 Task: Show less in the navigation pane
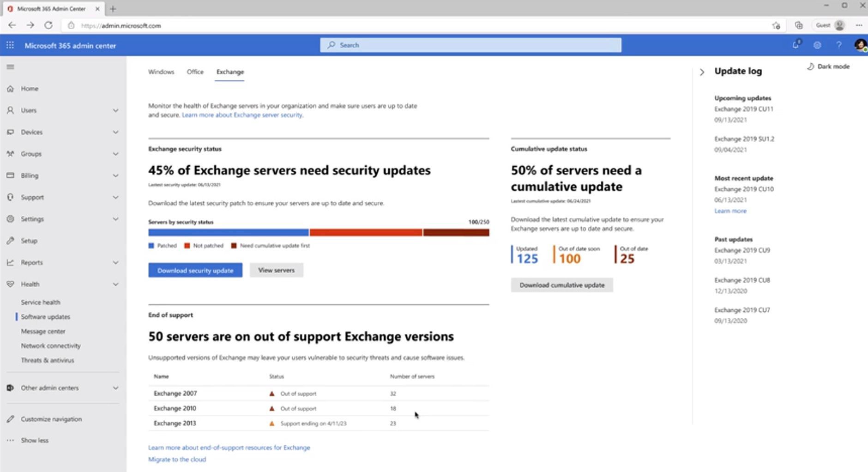click(x=34, y=440)
